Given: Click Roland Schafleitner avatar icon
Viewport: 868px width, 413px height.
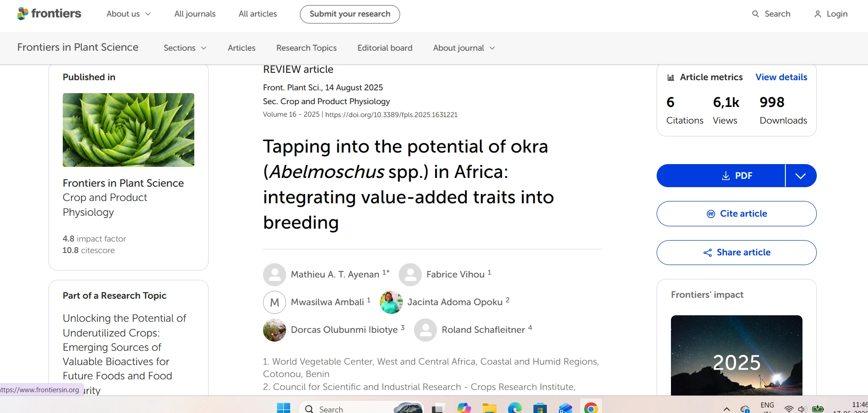Looking at the screenshot, I should tap(425, 330).
